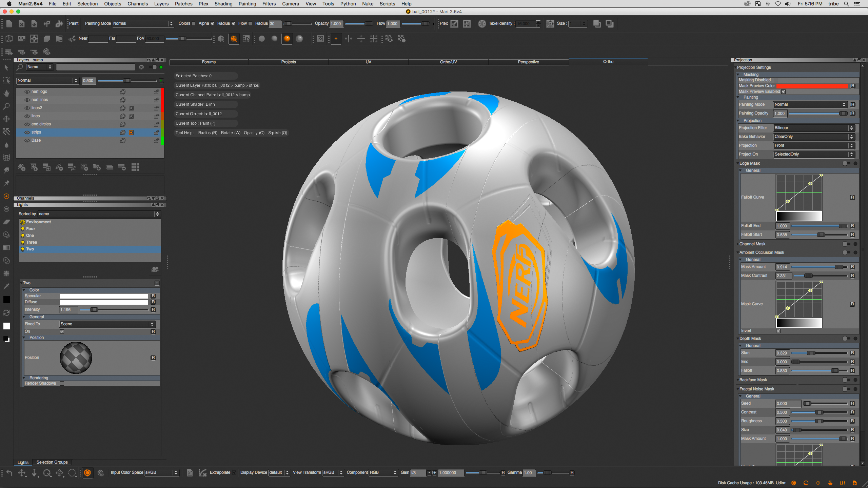
Task: Switch to the Perspective view tab
Action: [528, 62]
